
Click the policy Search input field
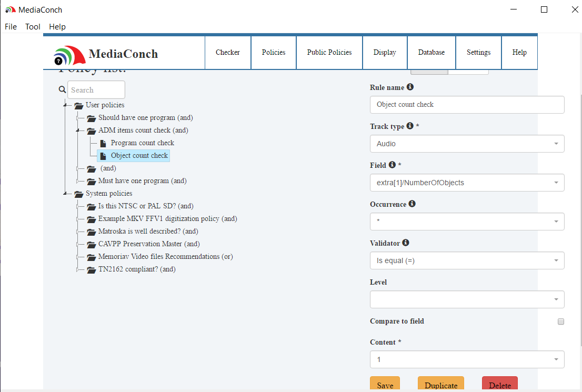point(96,90)
